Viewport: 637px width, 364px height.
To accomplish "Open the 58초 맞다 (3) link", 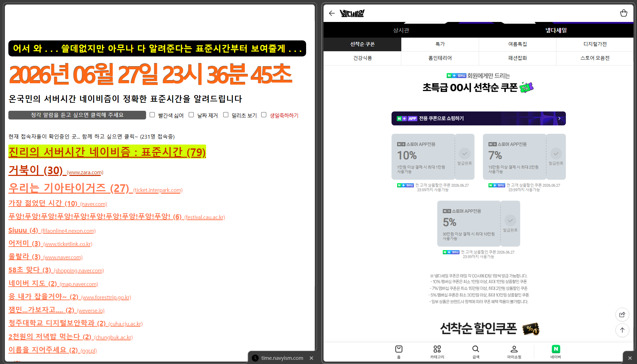I will point(56,270).
